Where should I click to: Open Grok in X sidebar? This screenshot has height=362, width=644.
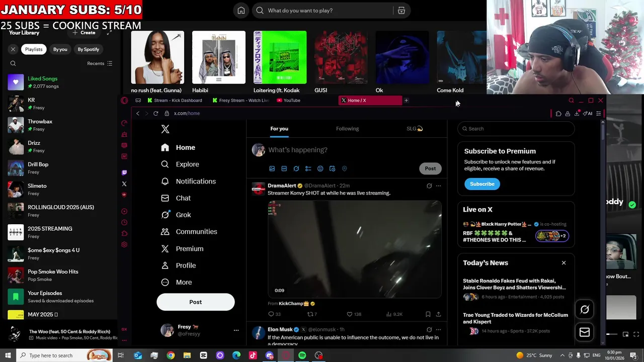click(176, 215)
